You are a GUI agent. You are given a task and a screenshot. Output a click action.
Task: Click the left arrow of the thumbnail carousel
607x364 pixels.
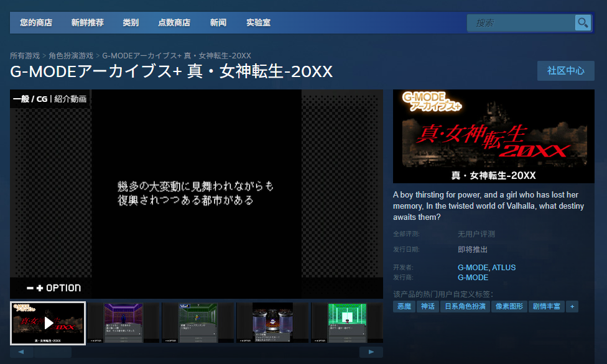pos(22,352)
